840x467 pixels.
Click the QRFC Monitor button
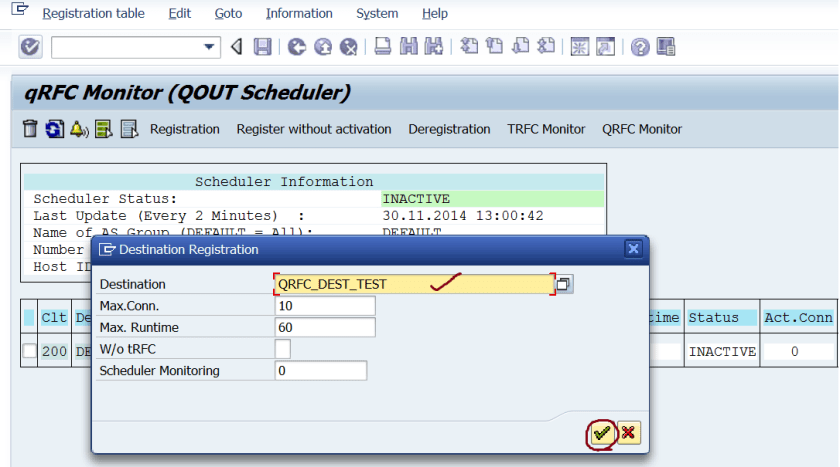642,129
